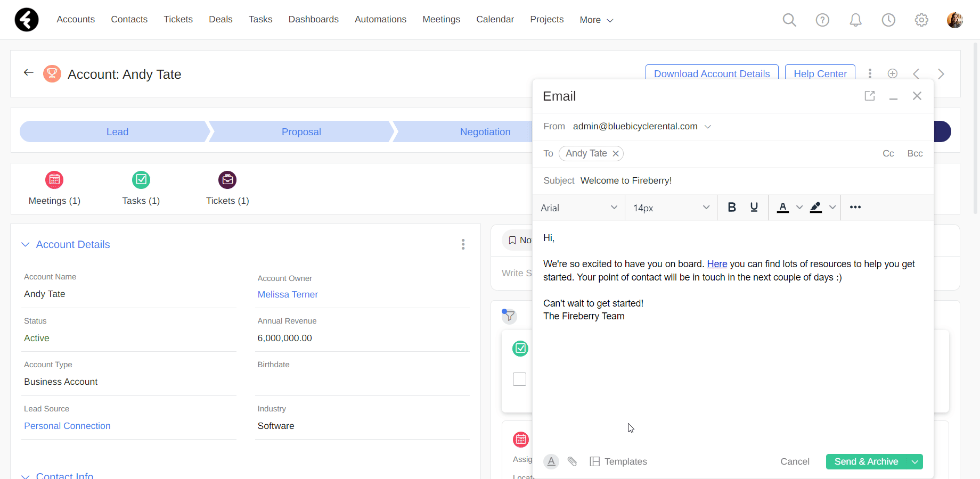
Task: Click Download Account Details button
Action: pos(712,72)
